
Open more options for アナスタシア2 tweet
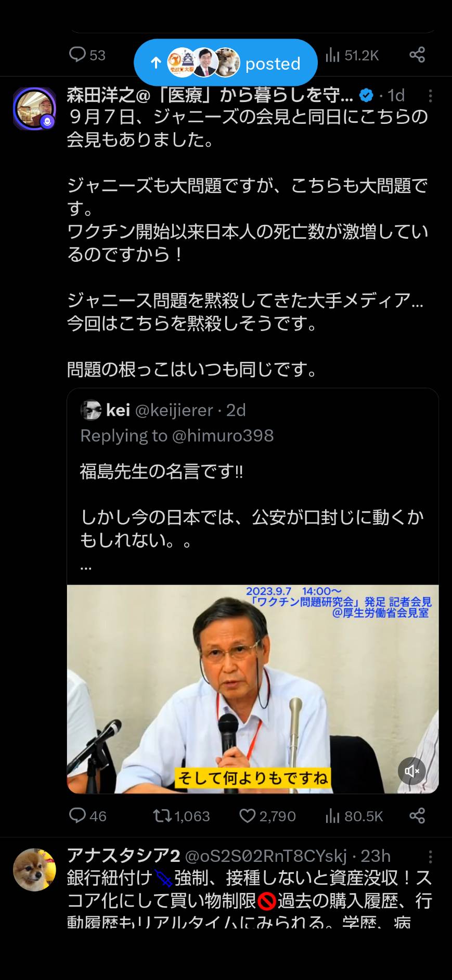click(430, 857)
